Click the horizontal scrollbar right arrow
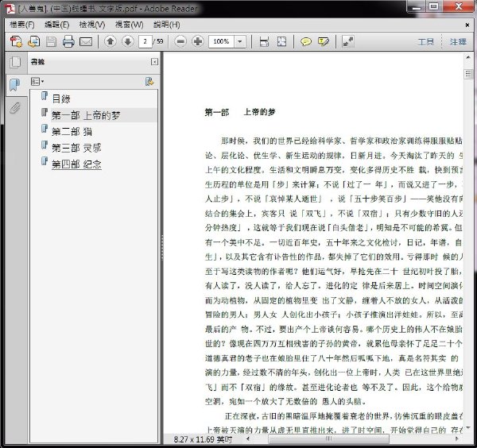477x448 pixels. click(456, 438)
